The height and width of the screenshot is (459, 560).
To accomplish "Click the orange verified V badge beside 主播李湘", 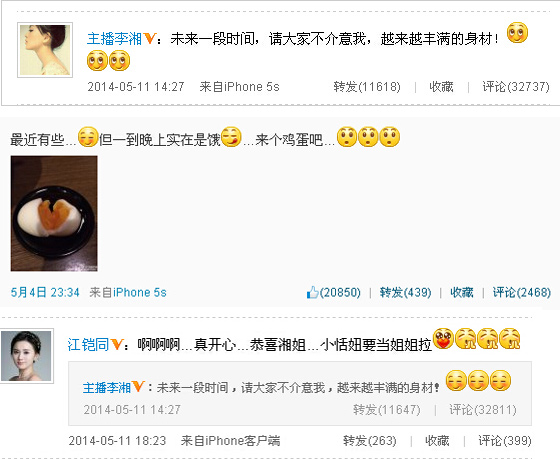I will point(150,38).
